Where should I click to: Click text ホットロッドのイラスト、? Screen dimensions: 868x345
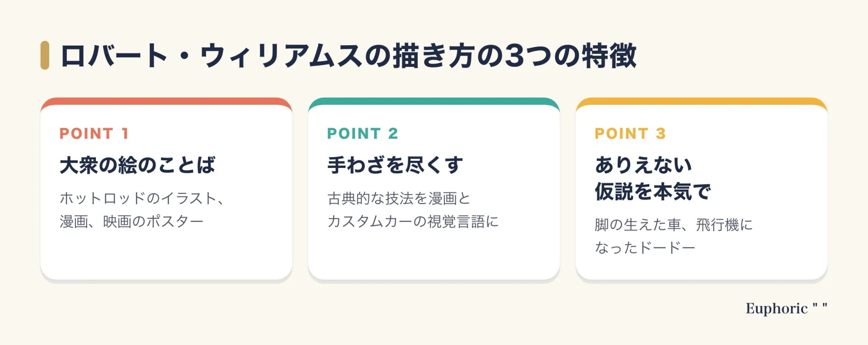pos(143,198)
